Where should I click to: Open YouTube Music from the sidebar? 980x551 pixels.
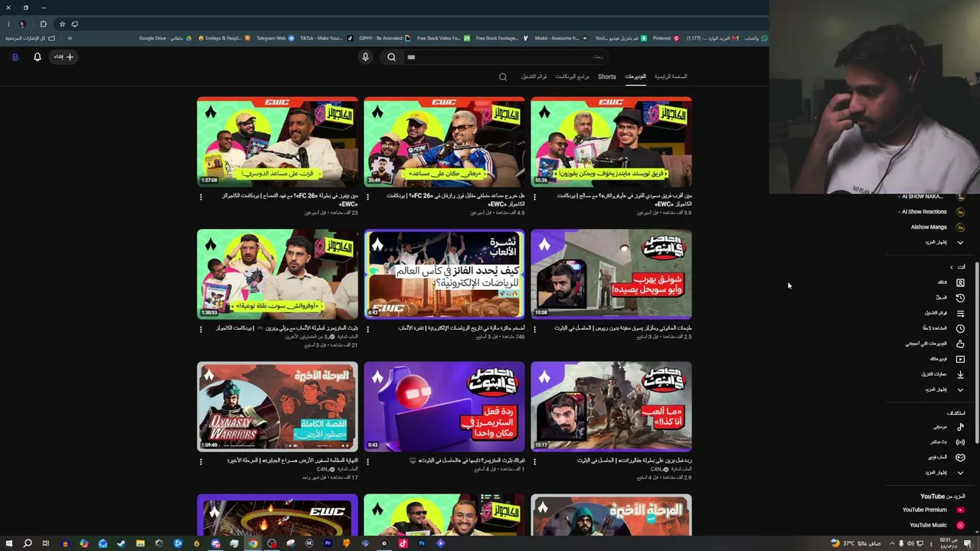click(936, 525)
